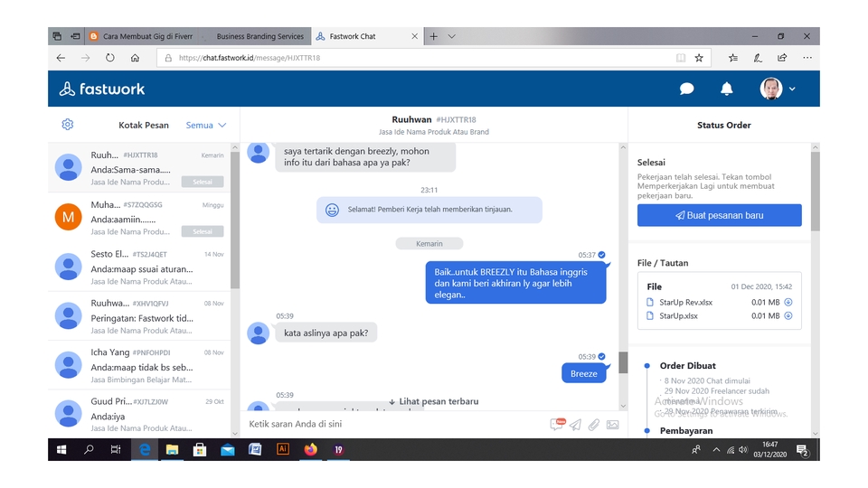Open conversation with Sesto El... #TS2J4QET

(139, 267)
